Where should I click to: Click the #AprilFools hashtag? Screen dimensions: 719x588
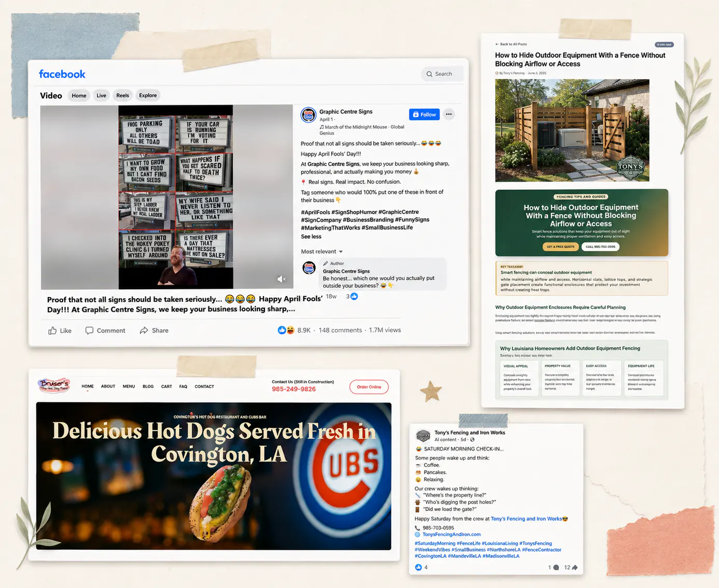(x=315, y=212)
